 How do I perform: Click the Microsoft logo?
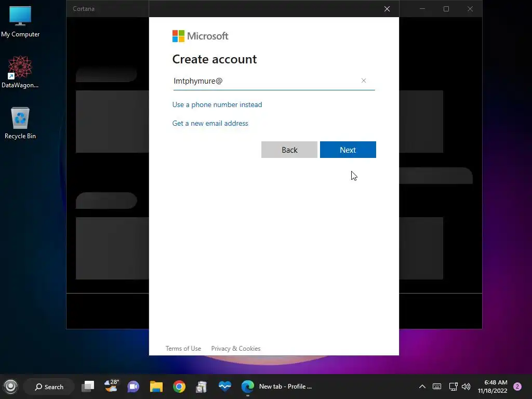(x=200, y=36)
